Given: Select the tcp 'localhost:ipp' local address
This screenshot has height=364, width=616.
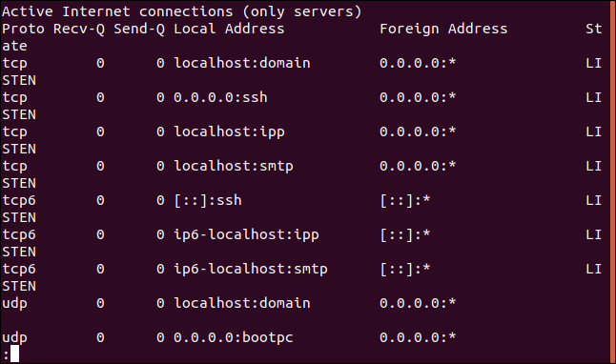Looking at the screenshot, I should (229, 131).
